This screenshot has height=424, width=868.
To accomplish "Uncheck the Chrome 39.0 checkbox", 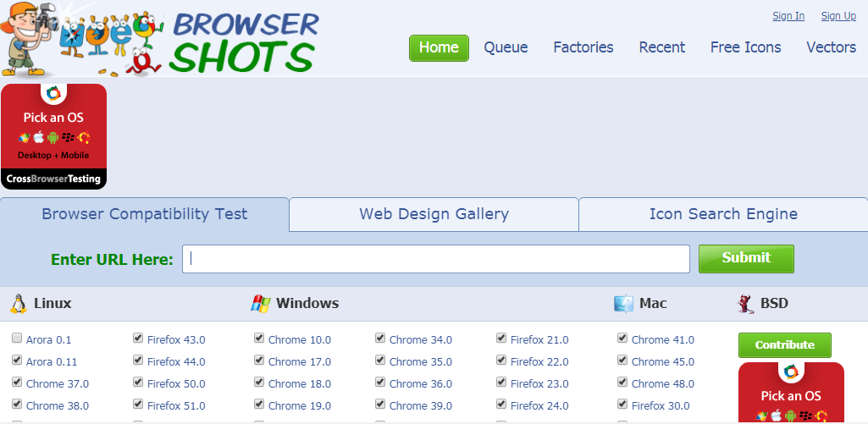I will pyautogui.click(x=379, y=404).
